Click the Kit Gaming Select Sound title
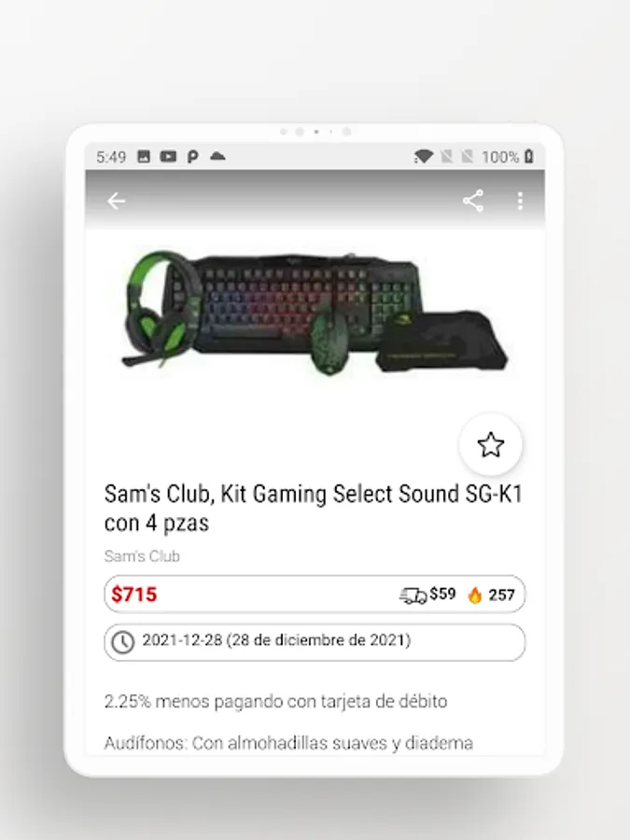Image resolution: width=630 pixels, height=840 pixels. pos(314,508)
